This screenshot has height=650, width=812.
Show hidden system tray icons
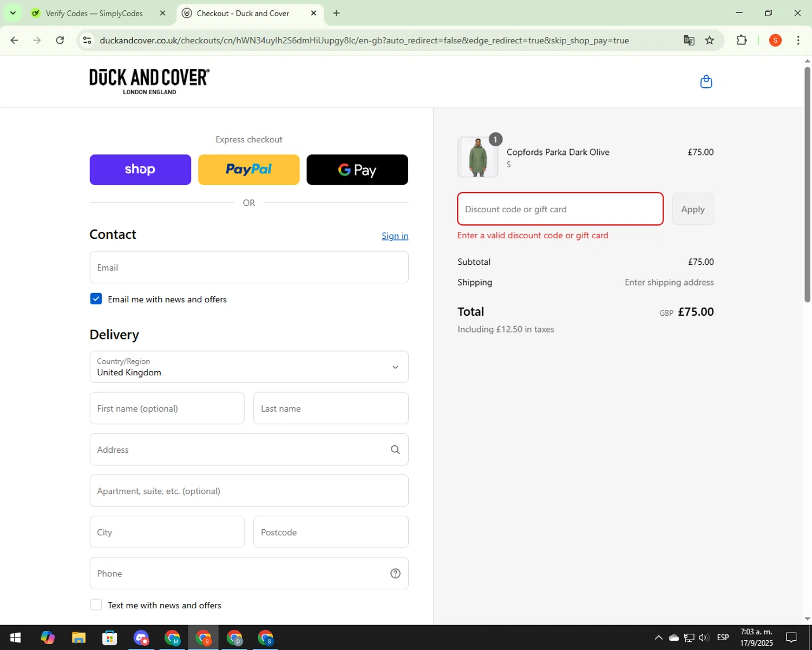(658, 638)
